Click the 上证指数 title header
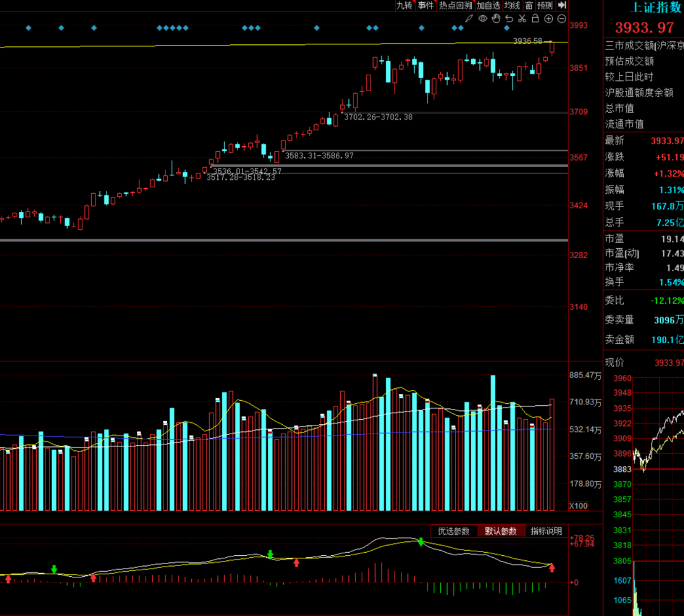 click(656, 8)
